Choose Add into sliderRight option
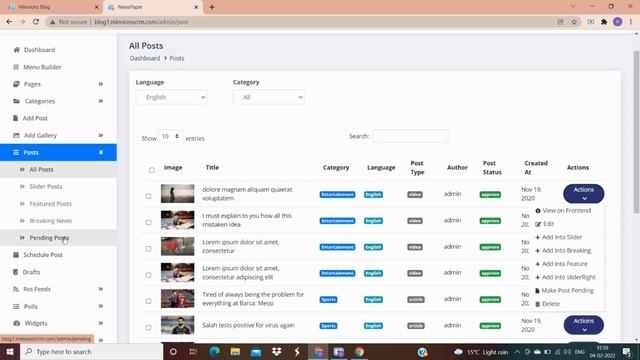The height and width of the screenshot is (360, 640). tap(565, 277)
